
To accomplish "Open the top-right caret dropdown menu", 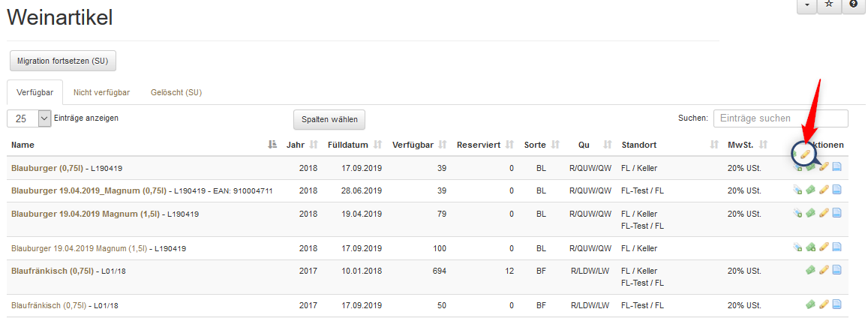I will click(806, 4).
